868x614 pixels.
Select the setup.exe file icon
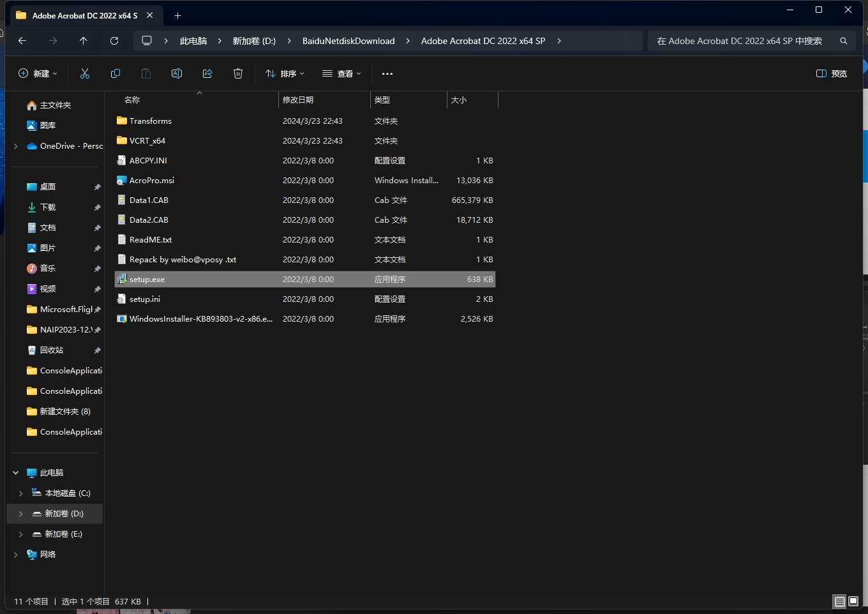click(x=121, y=280)
